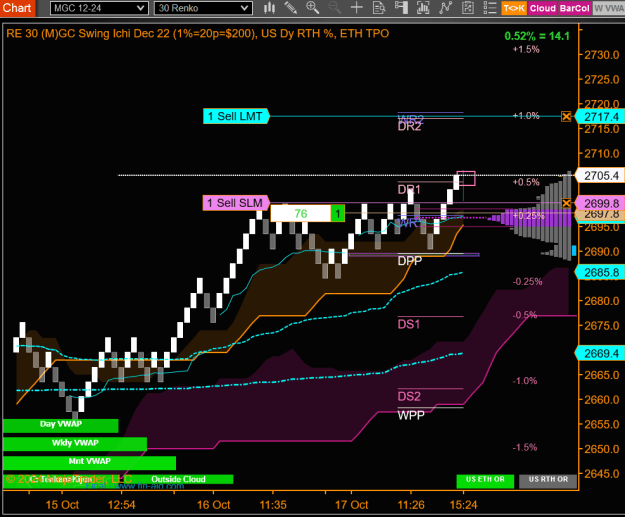The width and height of the screenshot is (625, 517).
Task: Open the bar type chart style icon
Action: (269, 8)
